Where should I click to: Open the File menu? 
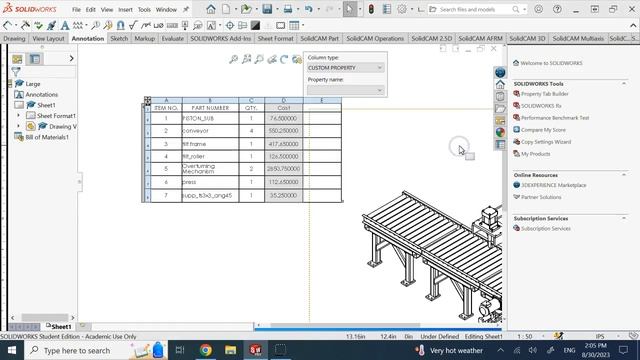click(76, 9)
